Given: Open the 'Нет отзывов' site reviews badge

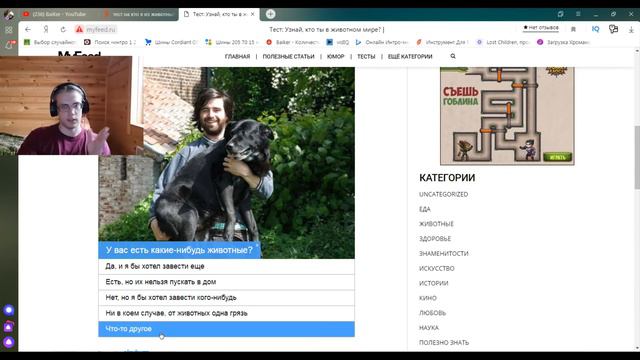Looking at the screenshot, I should pos(541,28).
